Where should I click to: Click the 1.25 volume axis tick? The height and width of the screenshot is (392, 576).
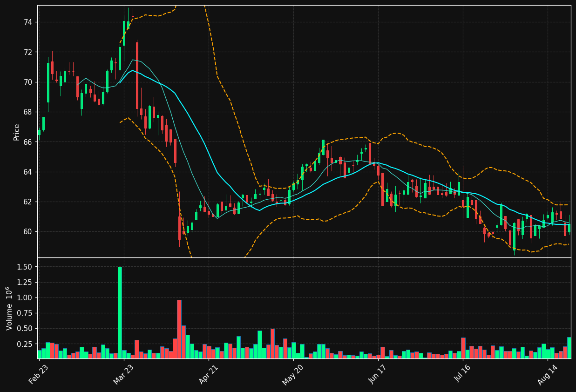(x=25, y=282)
